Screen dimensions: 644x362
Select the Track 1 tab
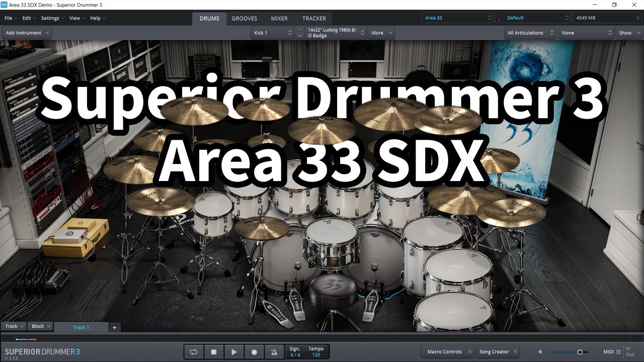point(81,327)
